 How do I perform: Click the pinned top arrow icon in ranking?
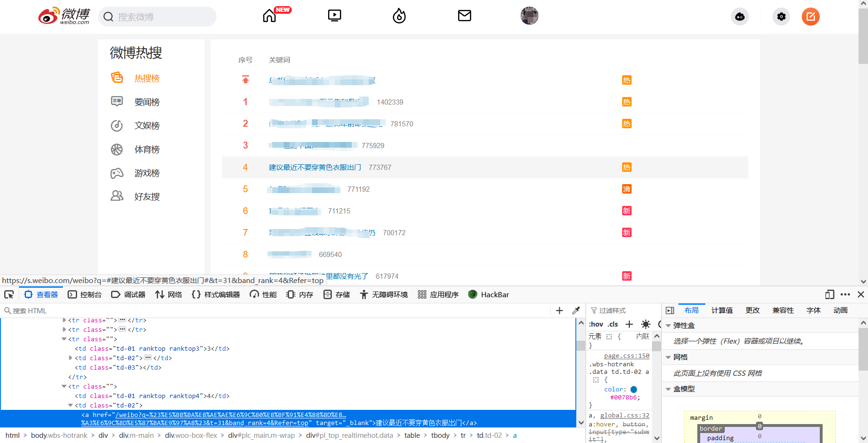[x=245, y=80]
